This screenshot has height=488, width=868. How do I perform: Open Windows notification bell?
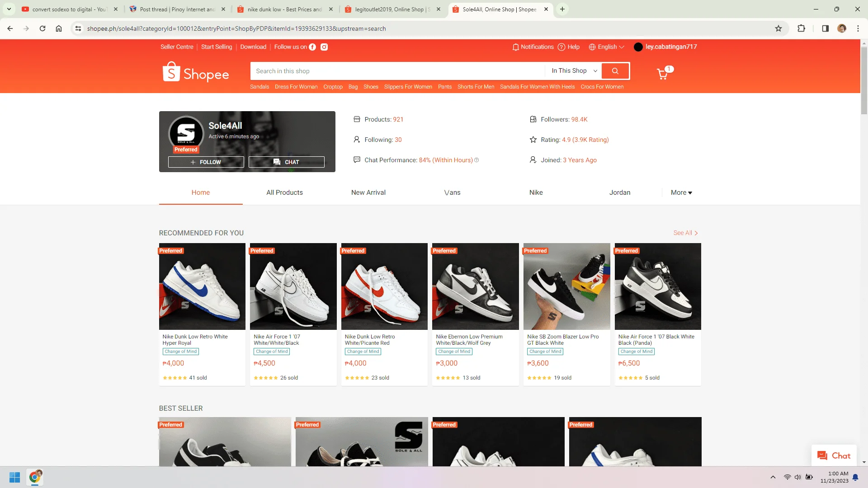855,477
